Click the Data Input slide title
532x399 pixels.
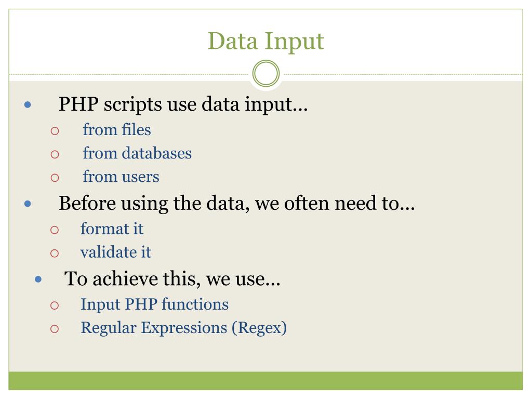[265, 42]
